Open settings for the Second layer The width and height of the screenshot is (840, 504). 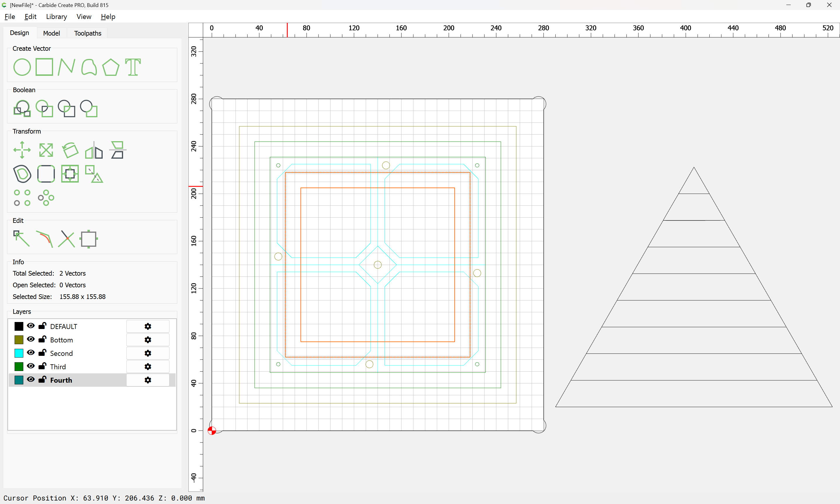(148, 353)
